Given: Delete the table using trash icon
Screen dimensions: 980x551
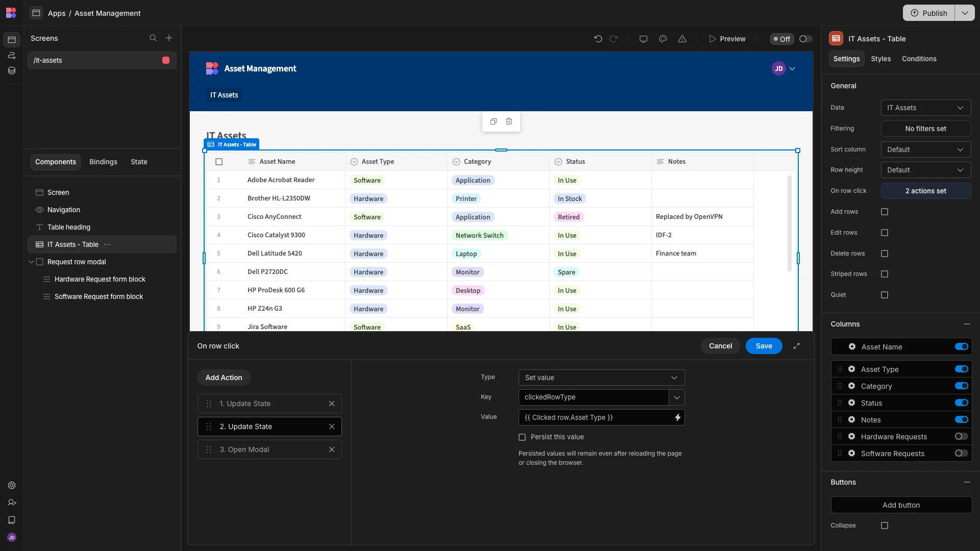Looking at the screenshot, I should pos(509,121).
